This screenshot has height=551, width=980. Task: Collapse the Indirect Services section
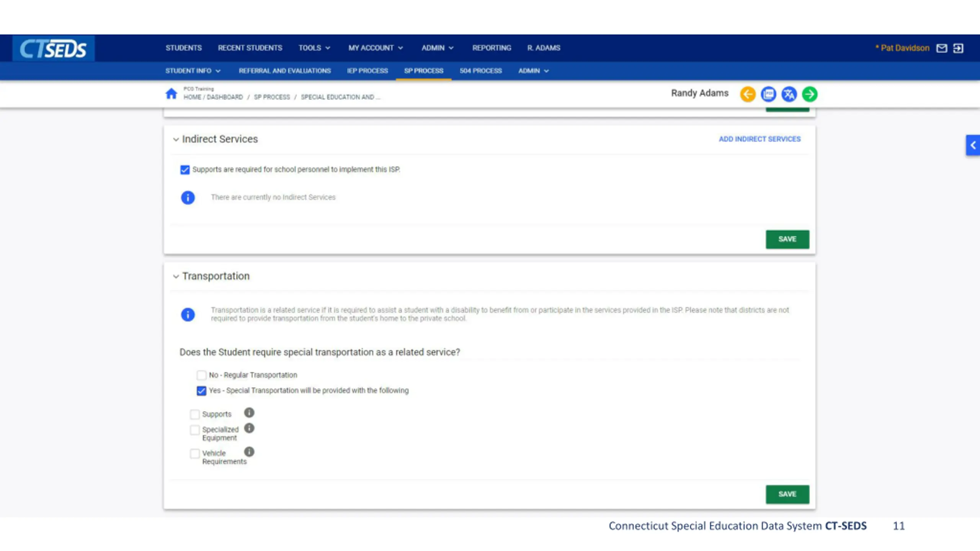tap(176, 139)
